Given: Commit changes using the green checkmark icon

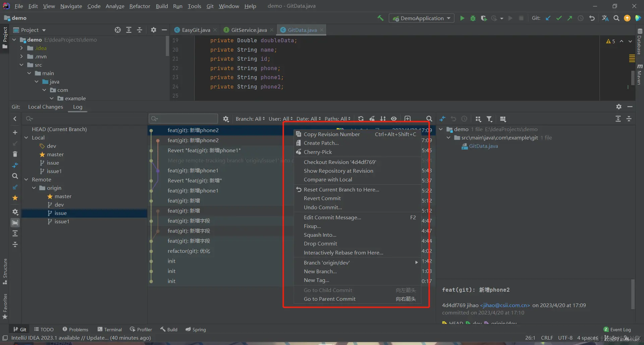Looking at the screenshot, I should pyautogui.click(x=559, y=18).
